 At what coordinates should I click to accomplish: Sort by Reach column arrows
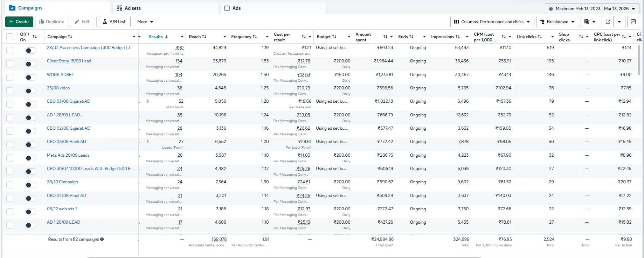(204, 37)
